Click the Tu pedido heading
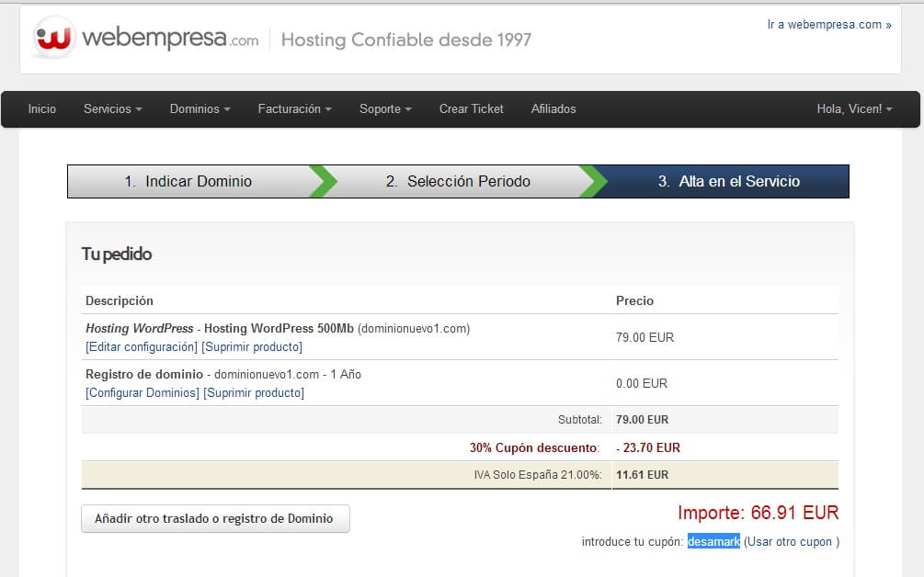 tap(117, 254)
